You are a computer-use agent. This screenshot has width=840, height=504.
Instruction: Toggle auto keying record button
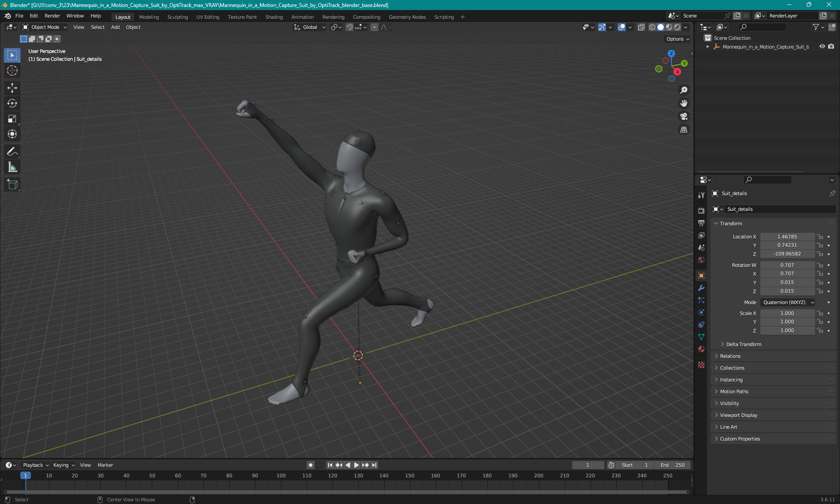310,465
